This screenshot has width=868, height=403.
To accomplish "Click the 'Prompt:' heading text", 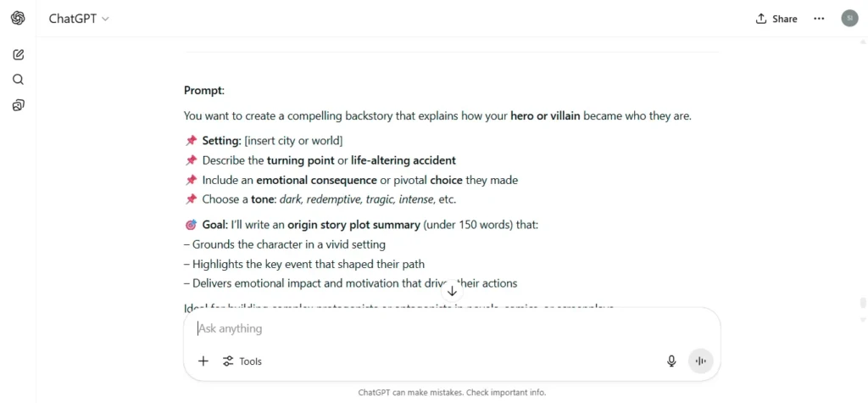I will pos(204,90).
